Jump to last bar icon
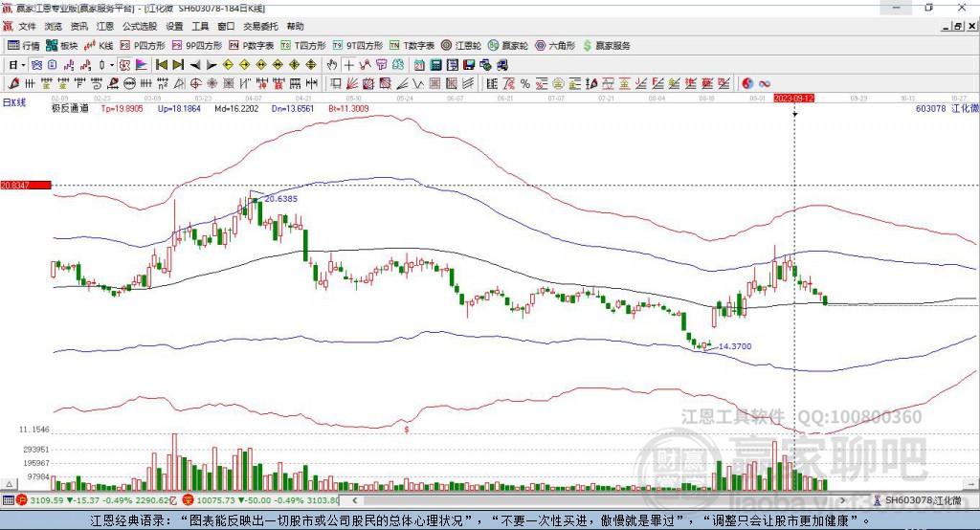This screenshot has width=980, height=530. coord(178,65)
